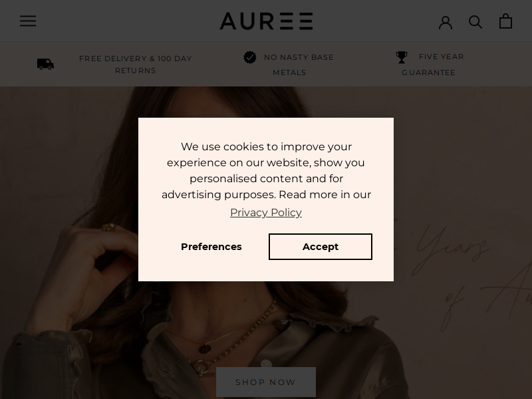
Task: Open cookie Preferences
Action: click(x=211, y=247)
